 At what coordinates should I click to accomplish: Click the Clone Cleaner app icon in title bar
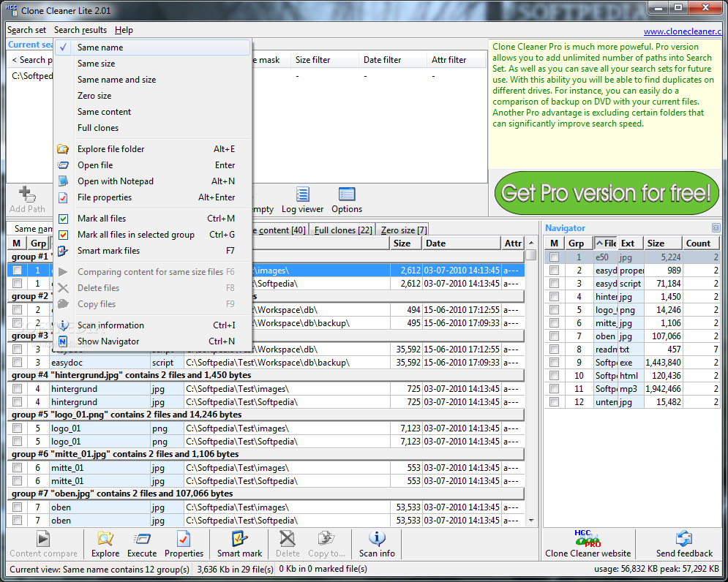pyautogui.click(x=11, y=10)
